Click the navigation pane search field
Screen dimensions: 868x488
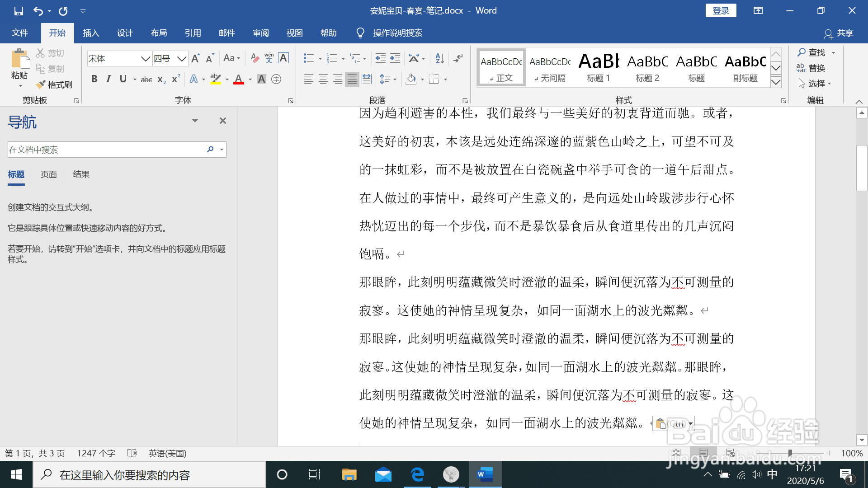click(x=104, y=150)
